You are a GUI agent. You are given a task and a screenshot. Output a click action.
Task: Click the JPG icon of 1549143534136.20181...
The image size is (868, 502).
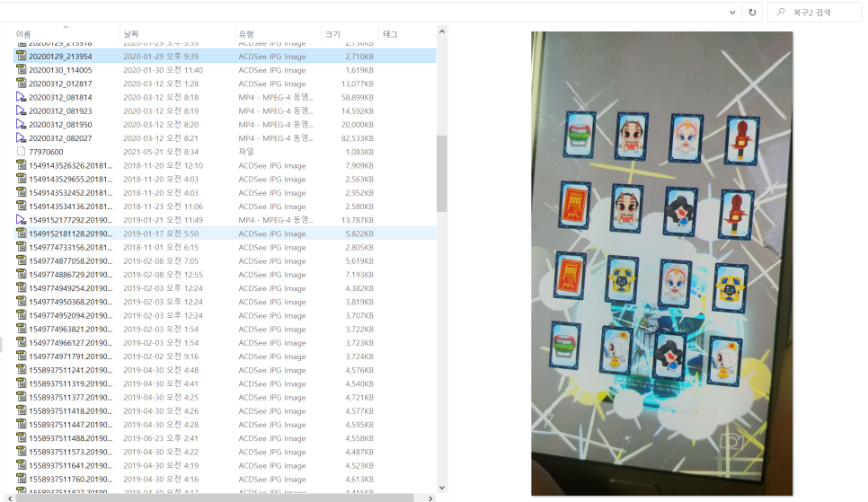point(21,206)
